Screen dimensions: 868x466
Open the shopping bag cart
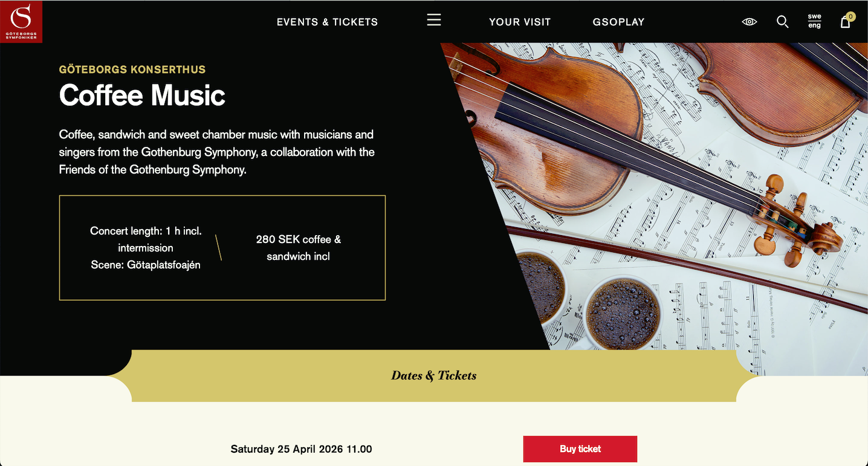(845, 22)
